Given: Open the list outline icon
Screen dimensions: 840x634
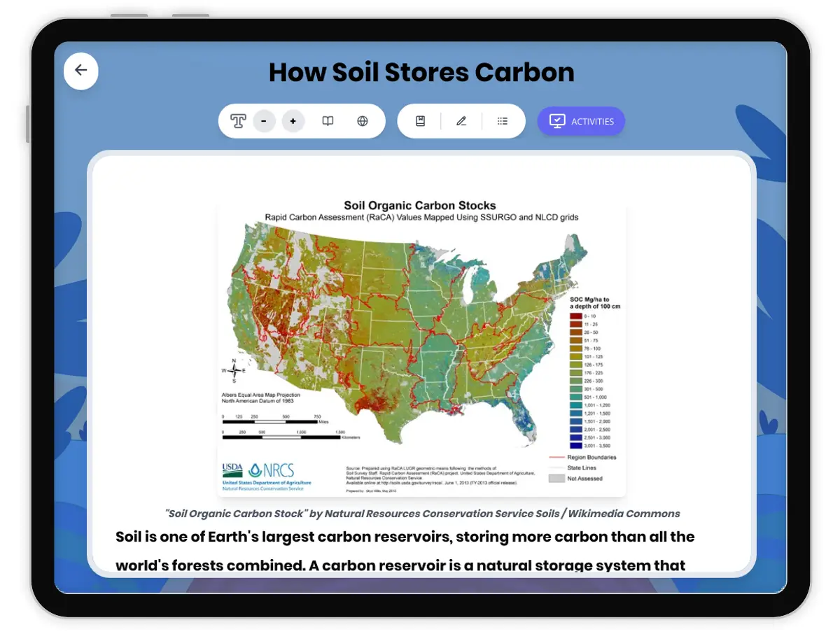Looking at the screenshot, I should point(503,121).
